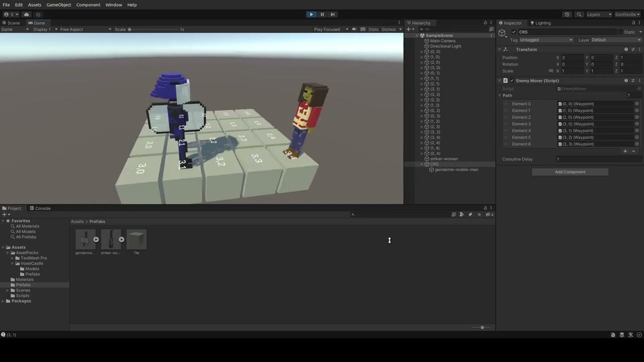Mute game audio with the speaker icon
The image size is (644, 362).
pos(354,29)
